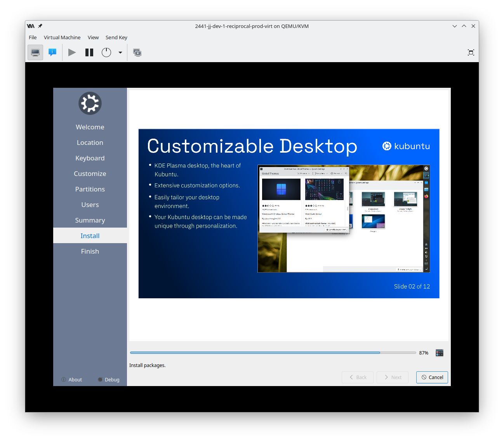Open the File menu

pyautogui.click(x=33, y=37)
